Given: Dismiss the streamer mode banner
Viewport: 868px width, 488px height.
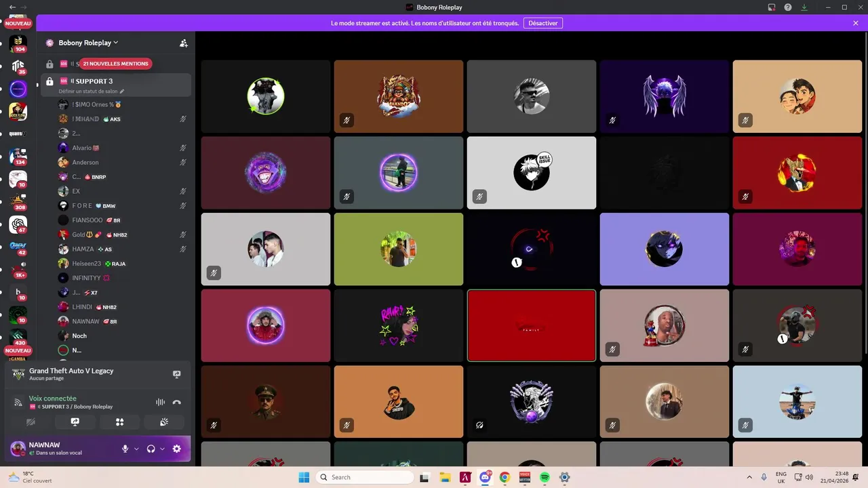Looking at the screenshot, I should pyautogui.click(x=856, y=23).
